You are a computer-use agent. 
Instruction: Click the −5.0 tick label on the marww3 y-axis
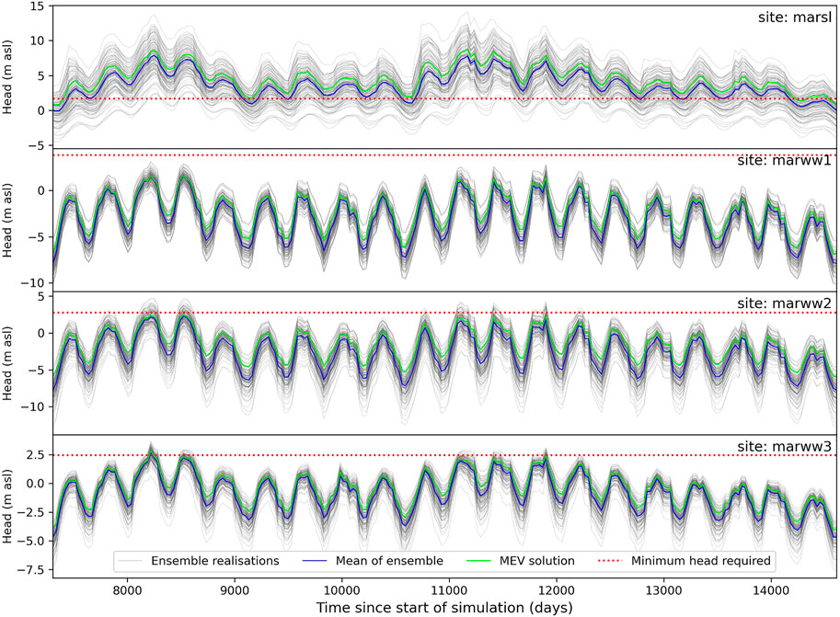(31, 541)
